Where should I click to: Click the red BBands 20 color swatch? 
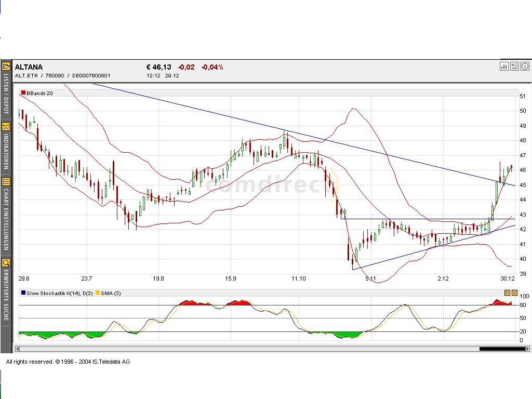point(23,92)
